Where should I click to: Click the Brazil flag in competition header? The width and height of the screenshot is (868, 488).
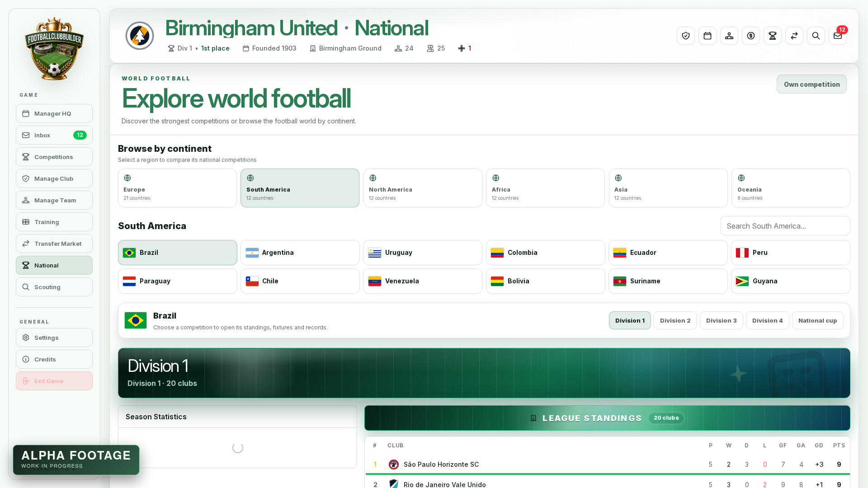coord(136,320)
